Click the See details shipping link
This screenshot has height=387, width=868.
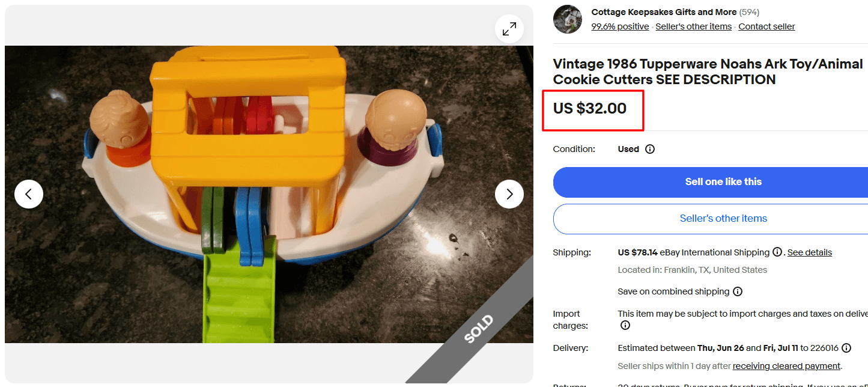click(809, 252)
